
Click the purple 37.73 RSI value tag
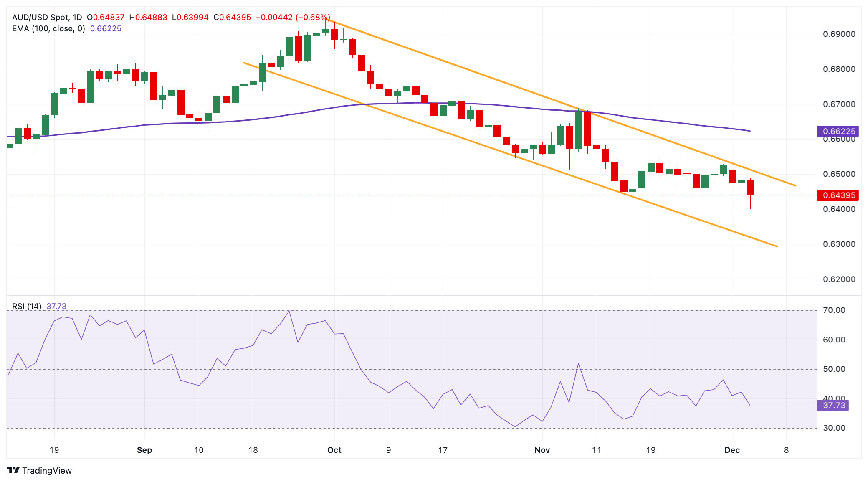[x=833, y=405]
